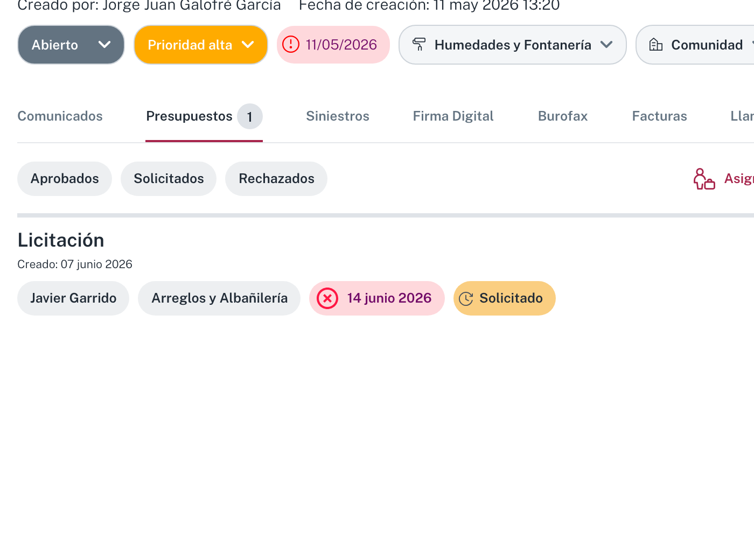The height and width of the screenshot is (560, 754).
Task: Click the 11/05/2026 due date badge
Action: (333, 45)
